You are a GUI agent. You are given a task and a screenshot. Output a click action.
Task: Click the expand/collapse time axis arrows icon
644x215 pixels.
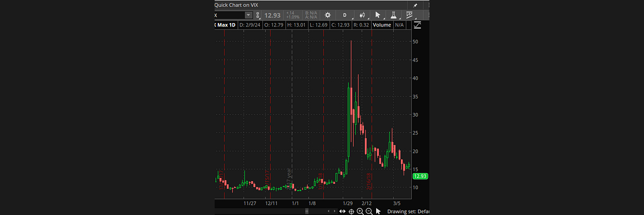(x=342, y=211)
